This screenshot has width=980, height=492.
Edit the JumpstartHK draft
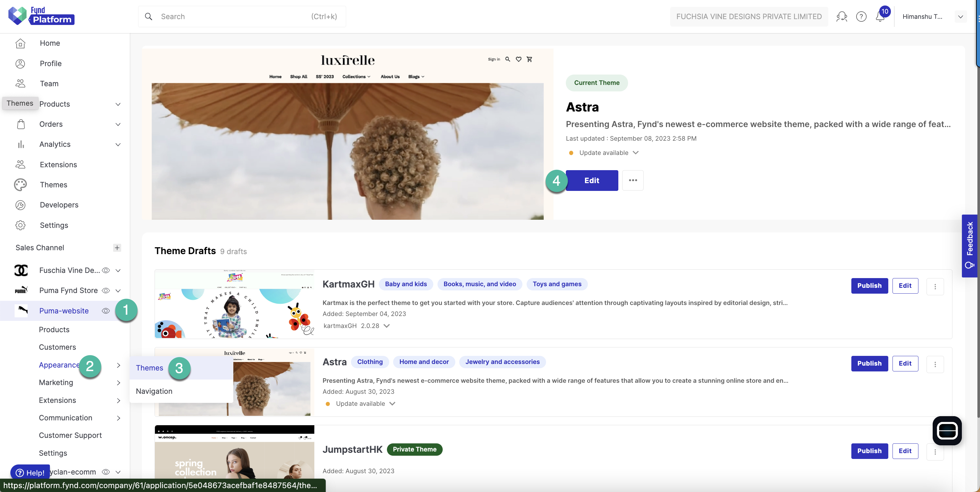(905, 451)
